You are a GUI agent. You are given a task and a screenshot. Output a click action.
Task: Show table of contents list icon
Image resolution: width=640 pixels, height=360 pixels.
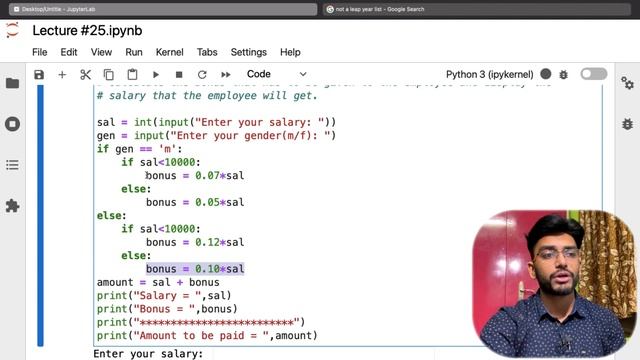(x=12, y=165)
